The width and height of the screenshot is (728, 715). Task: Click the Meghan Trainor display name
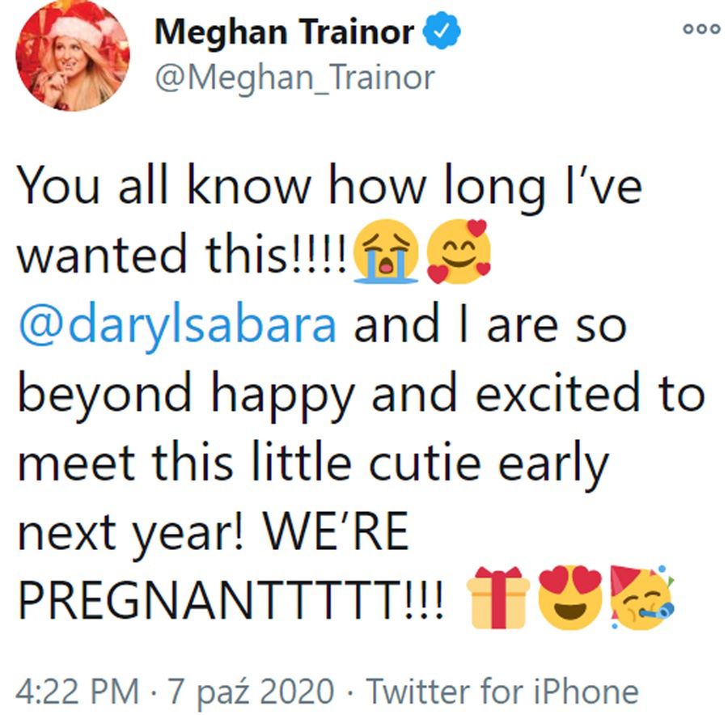tap(284, 32)
